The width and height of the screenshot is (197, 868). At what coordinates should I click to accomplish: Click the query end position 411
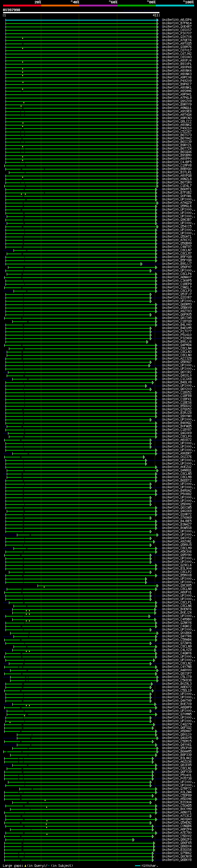[x=155, y=15]
